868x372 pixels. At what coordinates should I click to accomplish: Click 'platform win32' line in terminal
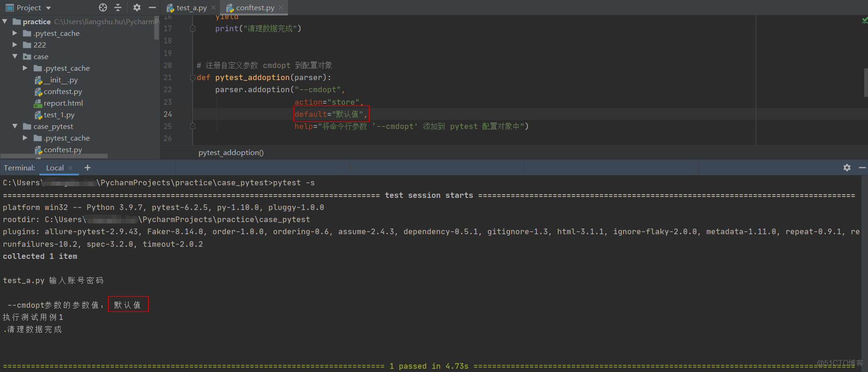coord(164,208)
